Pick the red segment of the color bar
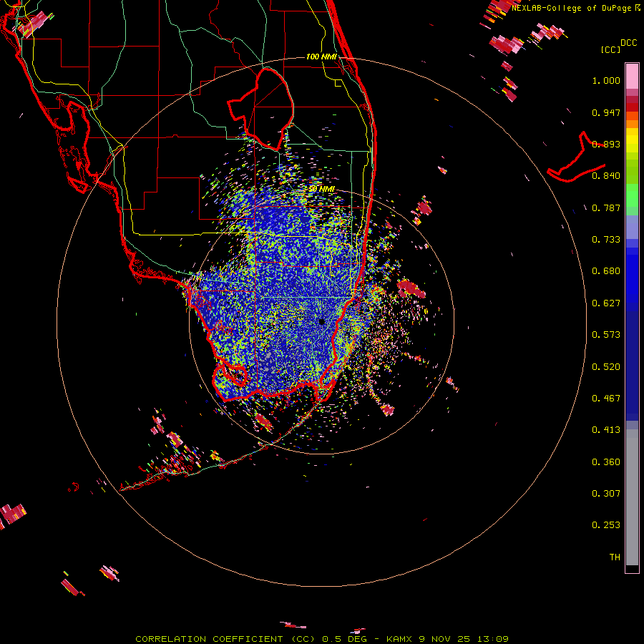The width and height of the screenshot is (644, 644). [632, 107]
